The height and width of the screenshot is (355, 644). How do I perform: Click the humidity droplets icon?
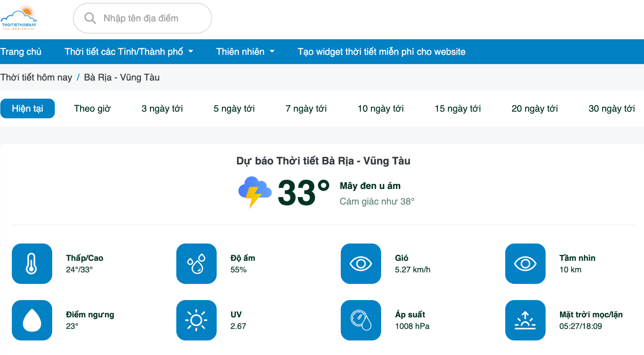pos(196,263)
